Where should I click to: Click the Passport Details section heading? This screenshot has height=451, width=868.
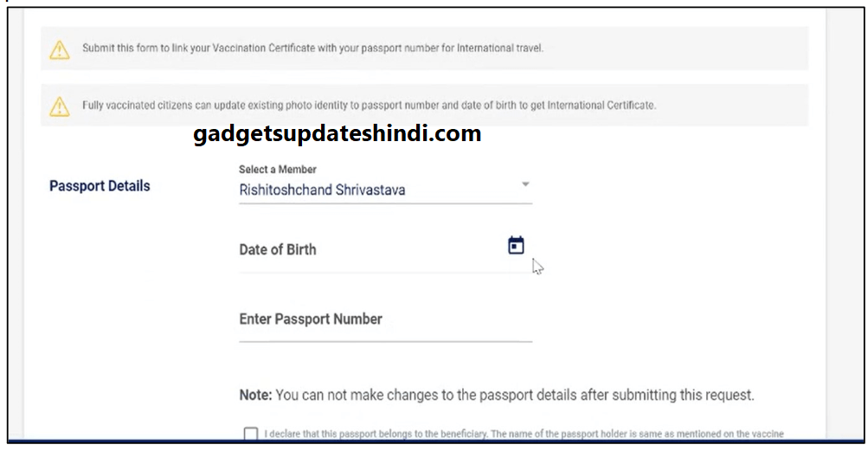click(x=100, y=186)
